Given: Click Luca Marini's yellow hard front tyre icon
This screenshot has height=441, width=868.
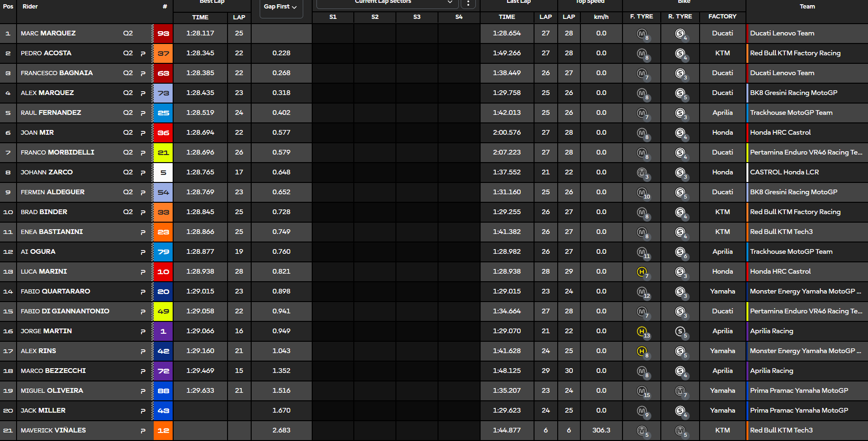Looking at the screenshot, I should [x=642, y=272].
